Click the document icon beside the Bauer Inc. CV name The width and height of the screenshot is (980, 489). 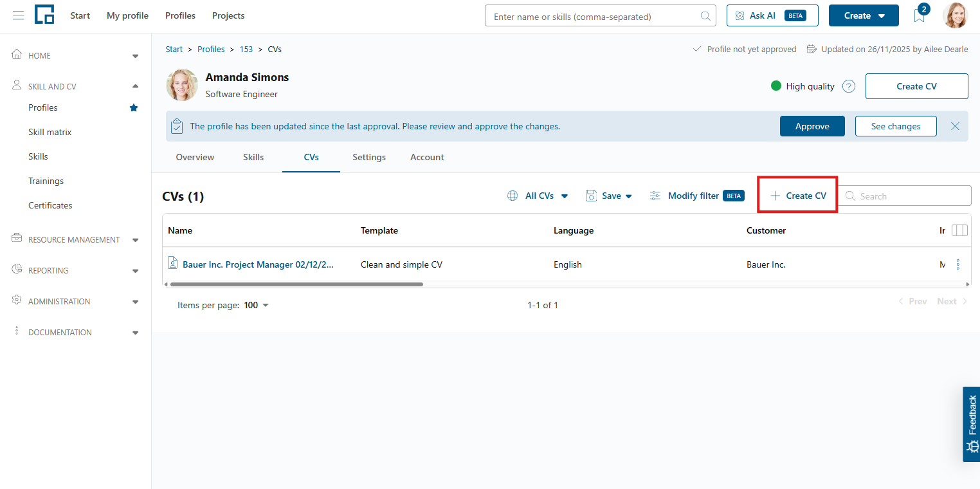click(x=172, y=263)
